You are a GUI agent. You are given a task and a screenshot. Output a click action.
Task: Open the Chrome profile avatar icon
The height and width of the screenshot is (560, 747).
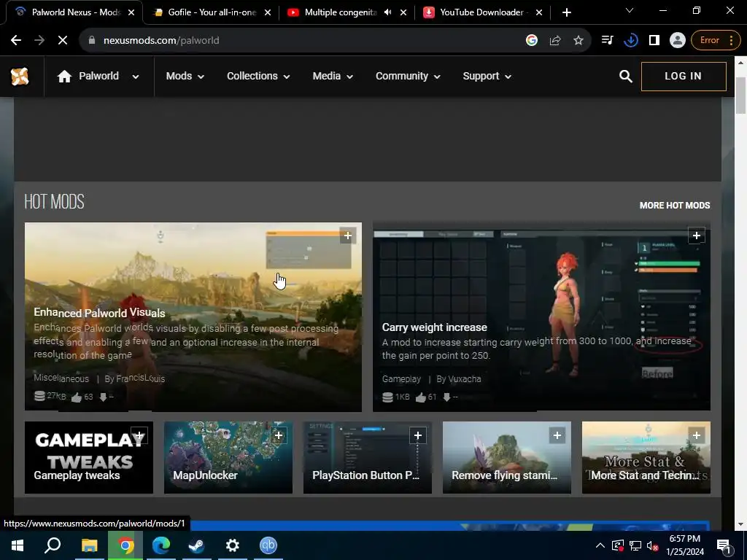pos(677,41)
